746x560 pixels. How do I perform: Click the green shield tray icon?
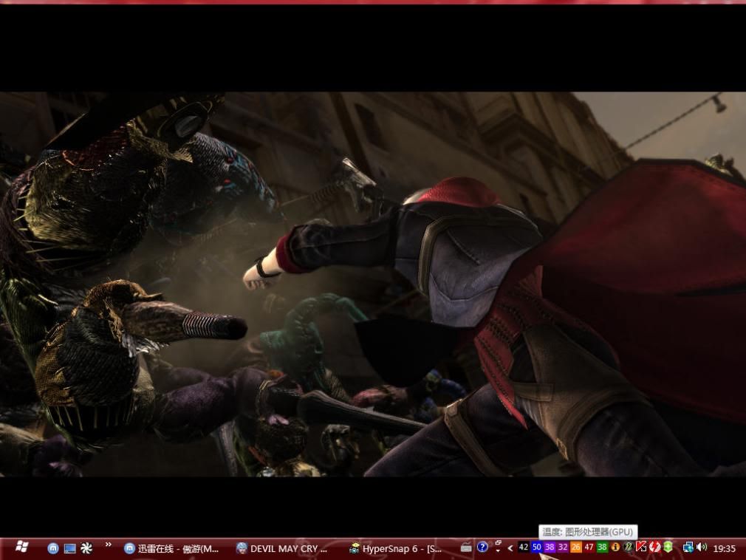point(668,547)
